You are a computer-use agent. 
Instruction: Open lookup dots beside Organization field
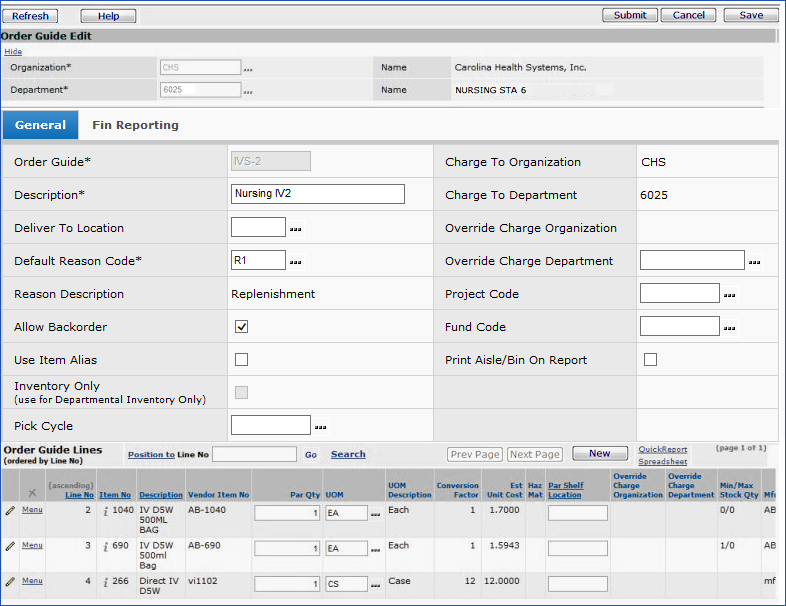pos(248,69)
